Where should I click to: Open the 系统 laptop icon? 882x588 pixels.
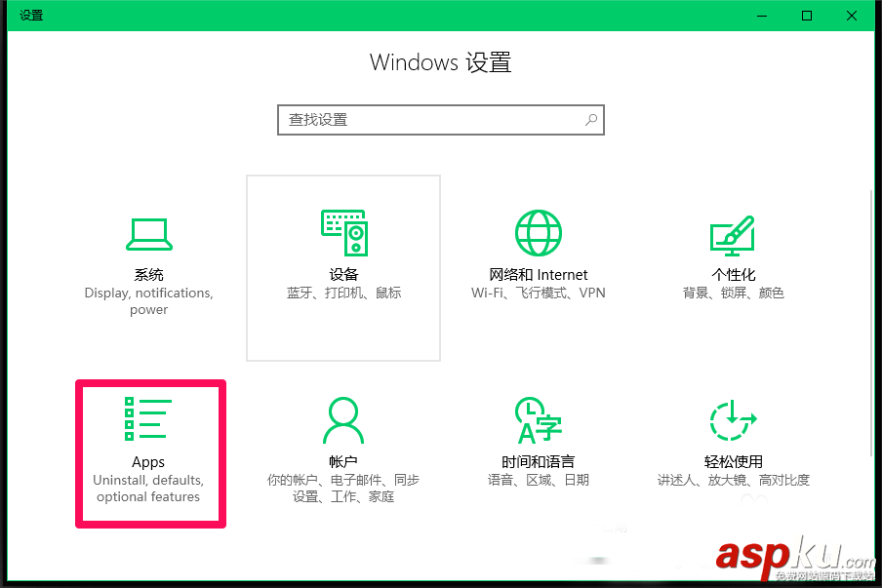click(149, 234)
